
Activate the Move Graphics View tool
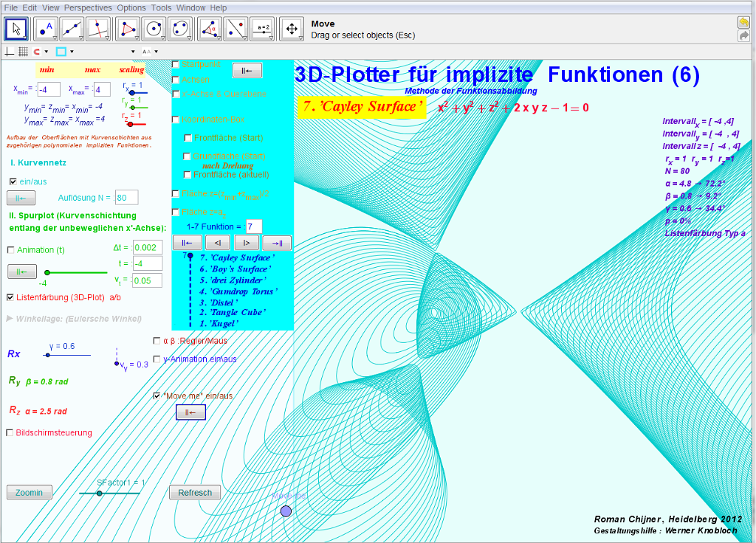point(291,29)
